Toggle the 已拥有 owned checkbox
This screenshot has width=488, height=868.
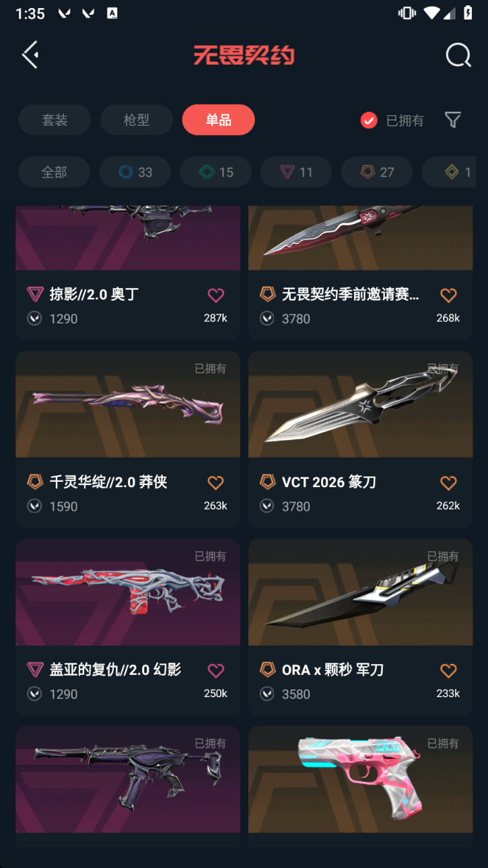(369, 120)
